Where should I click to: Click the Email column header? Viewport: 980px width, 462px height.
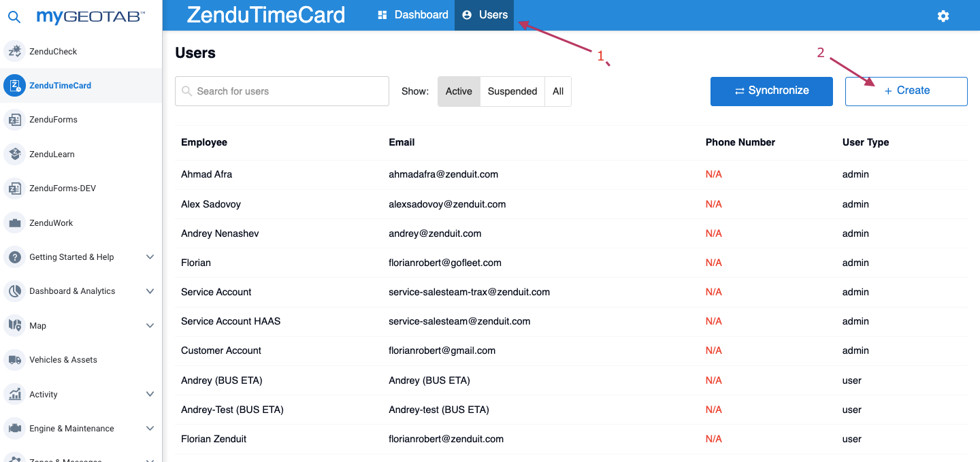coord(402,142)
